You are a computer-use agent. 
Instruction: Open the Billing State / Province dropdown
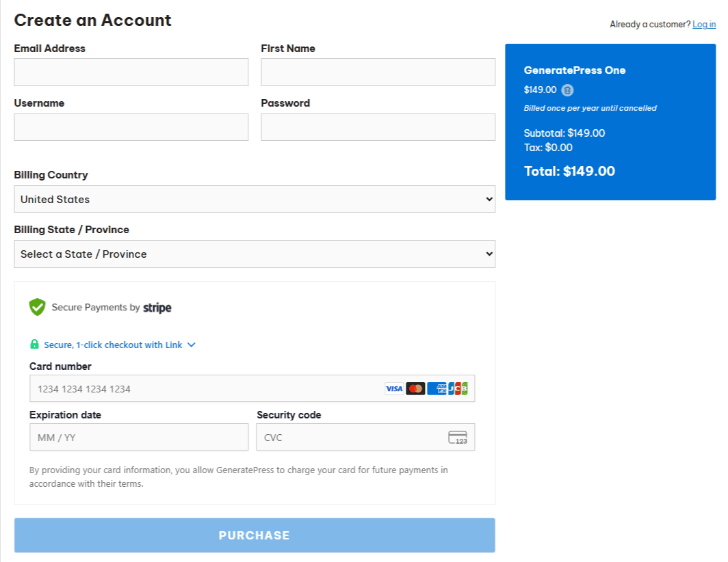tap(255, 254)
